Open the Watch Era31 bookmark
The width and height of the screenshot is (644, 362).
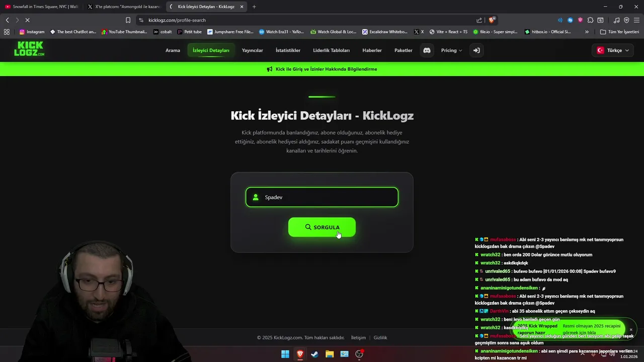click(282, 32)
